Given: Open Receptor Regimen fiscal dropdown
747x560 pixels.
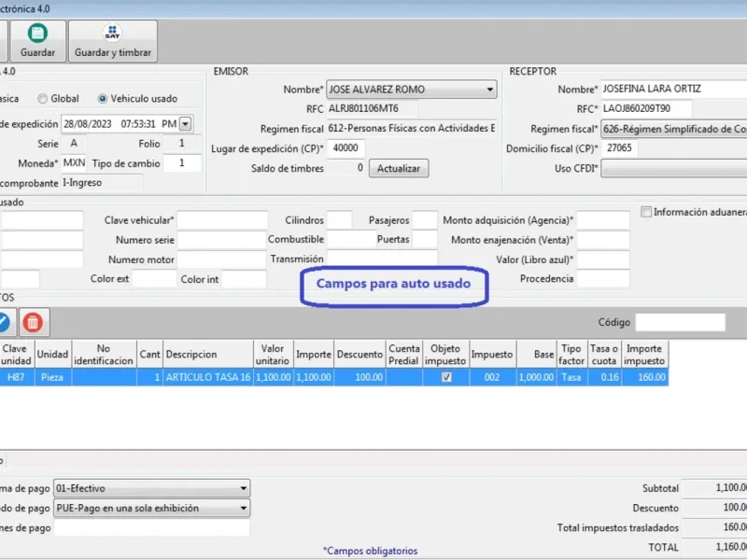Looking at the screenshot, I should (x=673, y=129).
